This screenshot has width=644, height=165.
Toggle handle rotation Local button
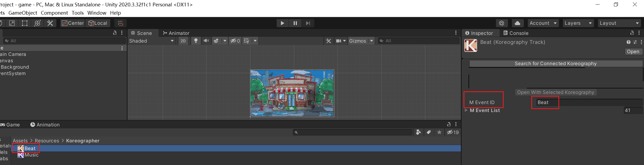point(98,23)
